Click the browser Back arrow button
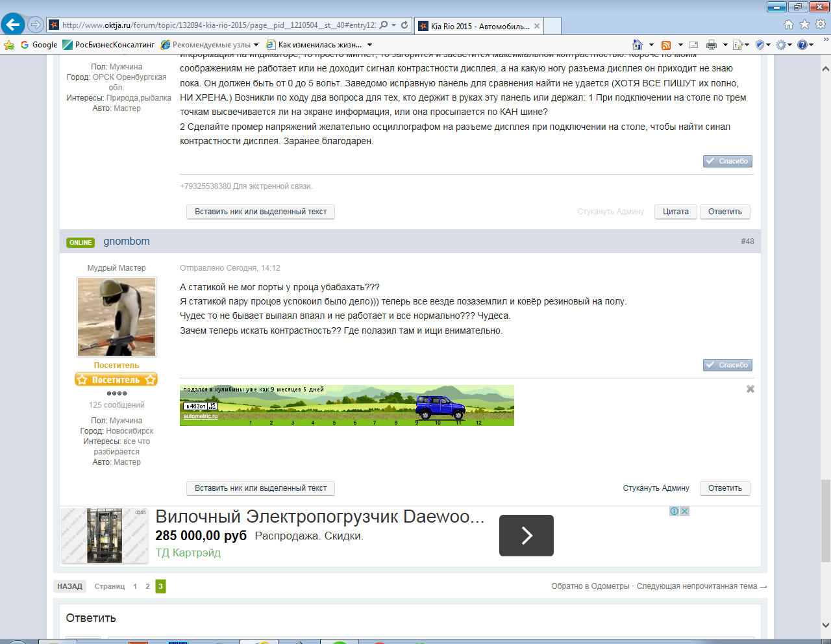 click(x=13, y=25)
